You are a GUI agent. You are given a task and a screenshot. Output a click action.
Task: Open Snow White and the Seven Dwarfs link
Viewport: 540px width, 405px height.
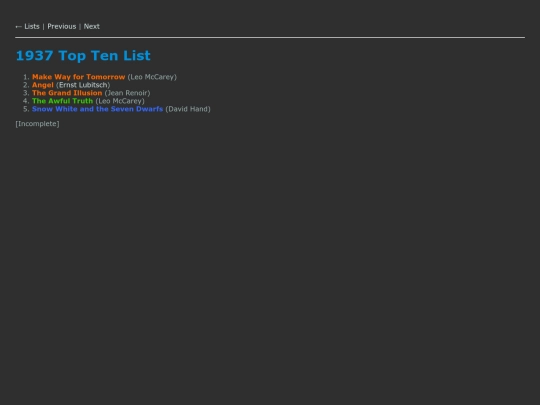pyautogui.click(x=97, y=109)
